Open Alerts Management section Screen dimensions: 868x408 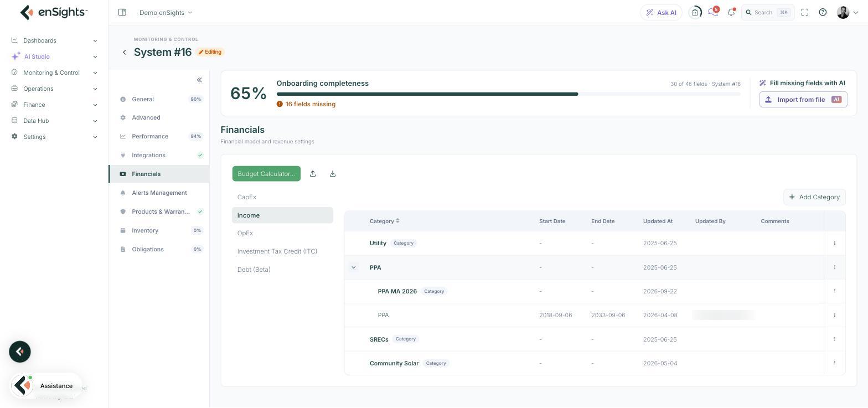point(159,193)
